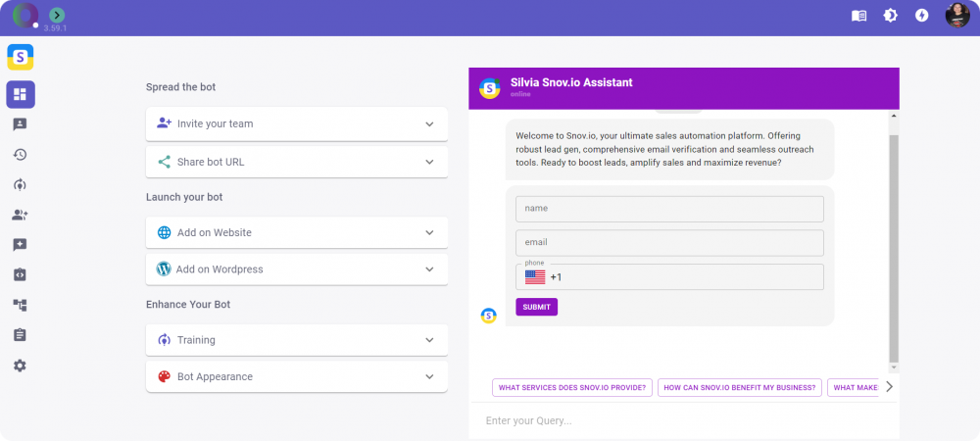Click the 'Add on Wordpress' label

click(220, 269)
